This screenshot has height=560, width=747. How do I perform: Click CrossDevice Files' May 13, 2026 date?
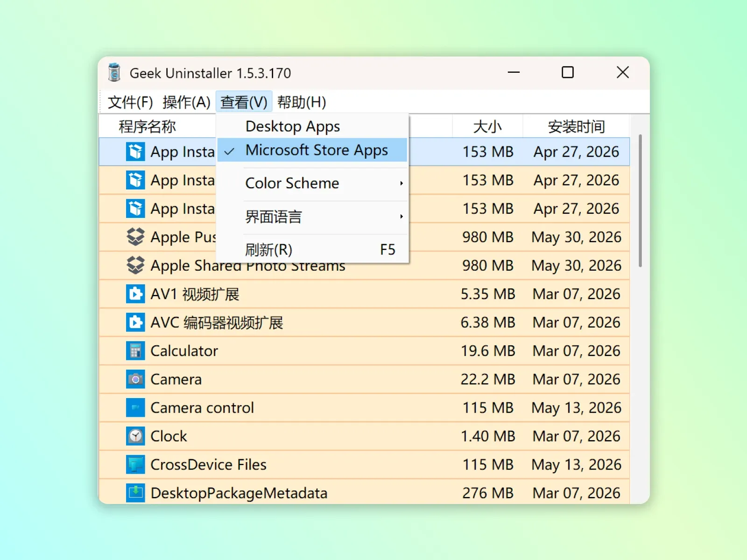pos(577,465)
